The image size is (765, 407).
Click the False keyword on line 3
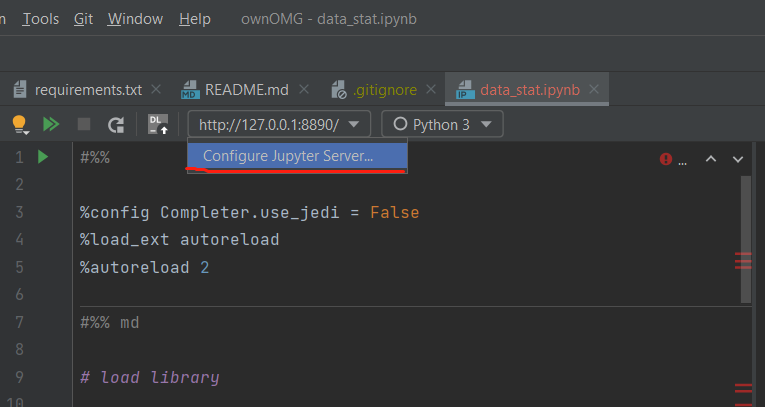395,212
